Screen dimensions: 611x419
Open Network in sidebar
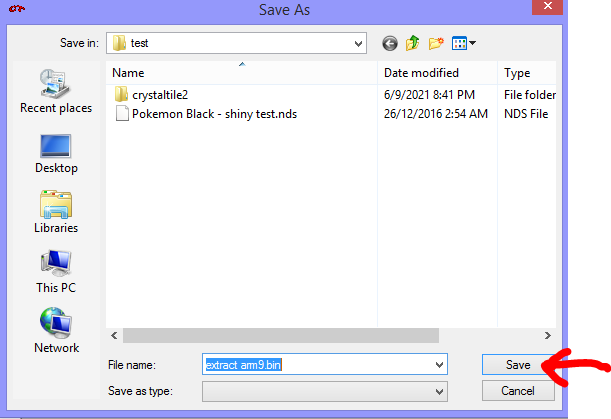pos(56,331)
